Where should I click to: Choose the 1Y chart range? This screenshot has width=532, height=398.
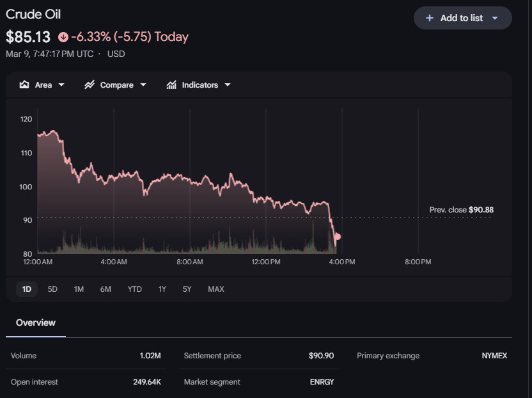tap(162, 289)
